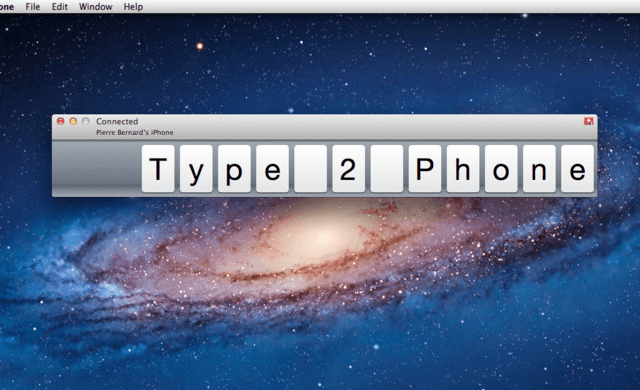The width and height of the screenshot is (640, 390).
Task: Click the "n" key tile
Action: (539, 168)
